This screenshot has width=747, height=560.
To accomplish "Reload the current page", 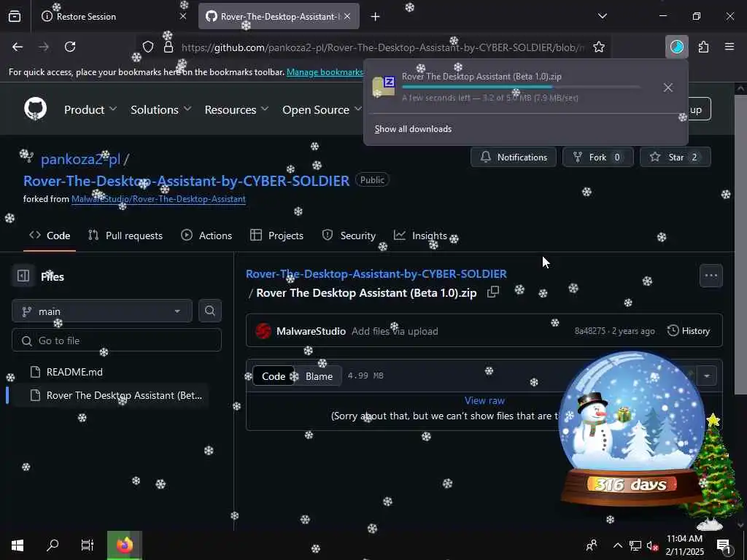I will coord(70,47).
